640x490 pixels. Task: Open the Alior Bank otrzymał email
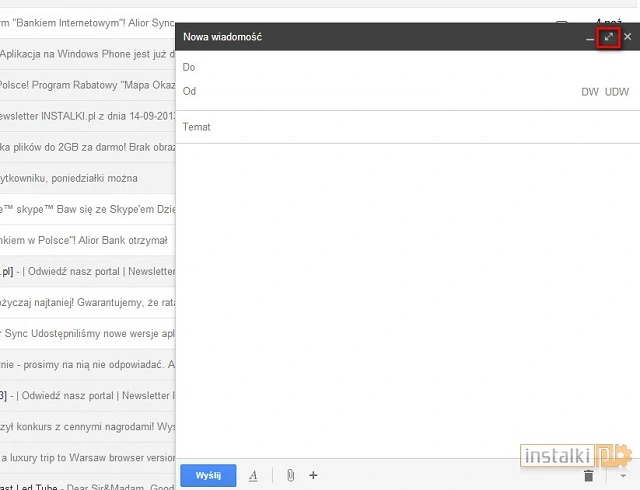pyautogui.click(x=87, y=241)
